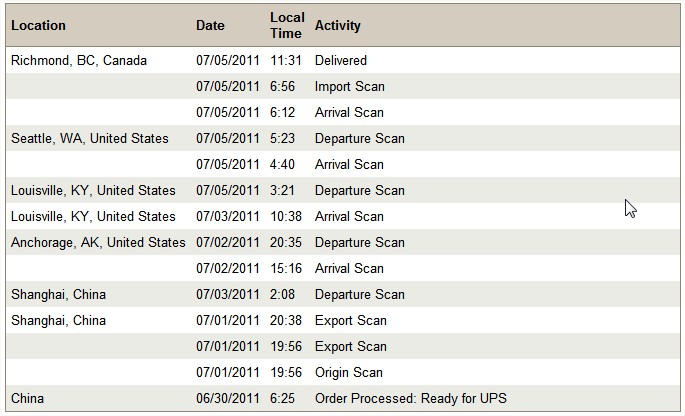Screen dimensions: 685x416
Task: Select the Richmond, BC, Canada location cell
Action: [x=79, y=60]
